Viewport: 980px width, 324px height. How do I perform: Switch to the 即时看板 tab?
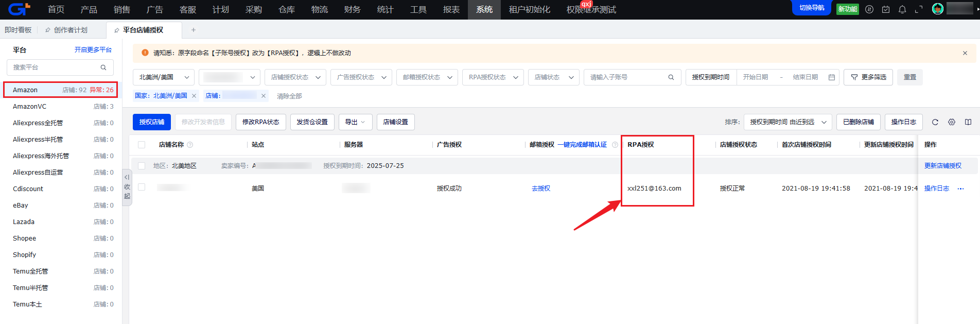19,30
